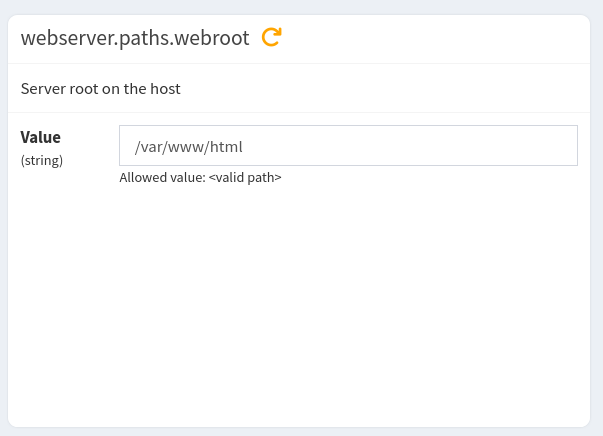Click the 'html' segment in the path field

(x=226, y=147)
